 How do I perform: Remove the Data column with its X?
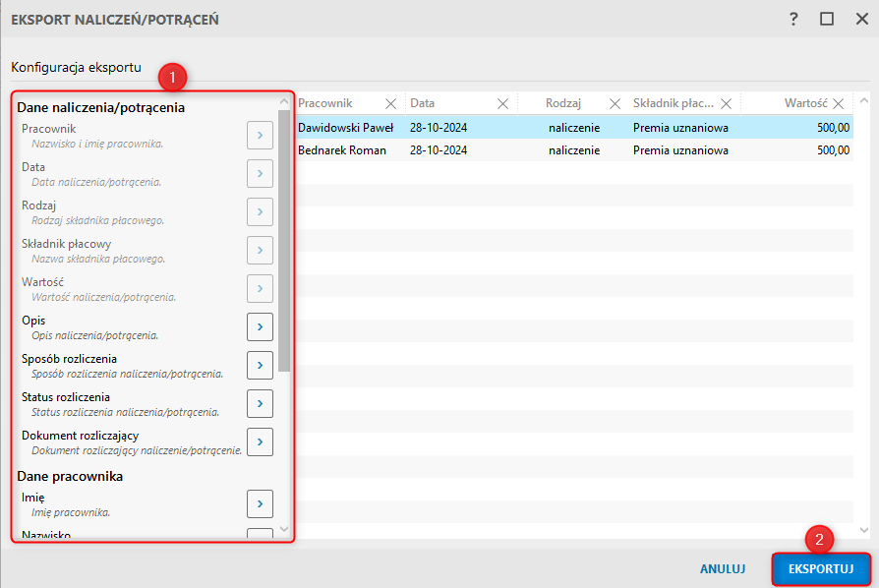point(502,103)
